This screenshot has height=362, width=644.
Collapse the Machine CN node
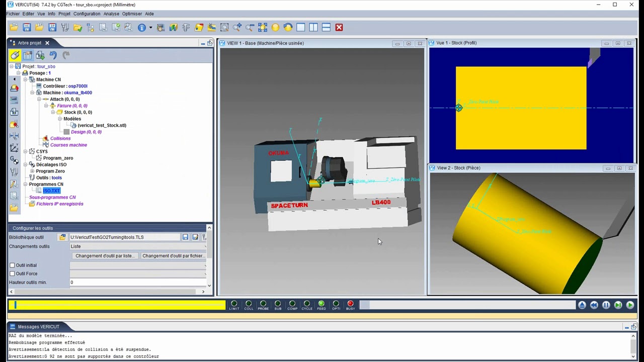(25, 79)
